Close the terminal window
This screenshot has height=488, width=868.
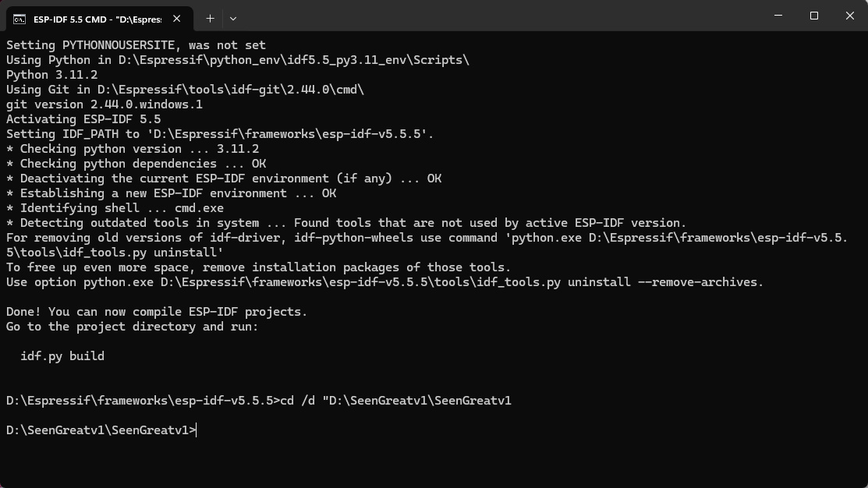850,16
